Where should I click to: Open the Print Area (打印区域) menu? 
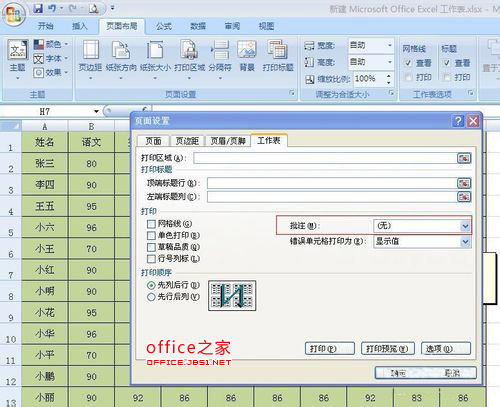(189, 60)
